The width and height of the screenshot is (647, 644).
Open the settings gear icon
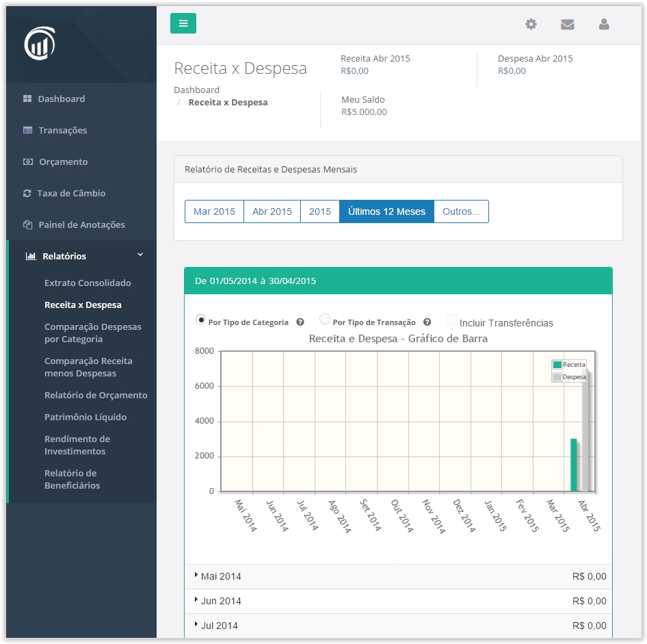(x=531, y=24)
